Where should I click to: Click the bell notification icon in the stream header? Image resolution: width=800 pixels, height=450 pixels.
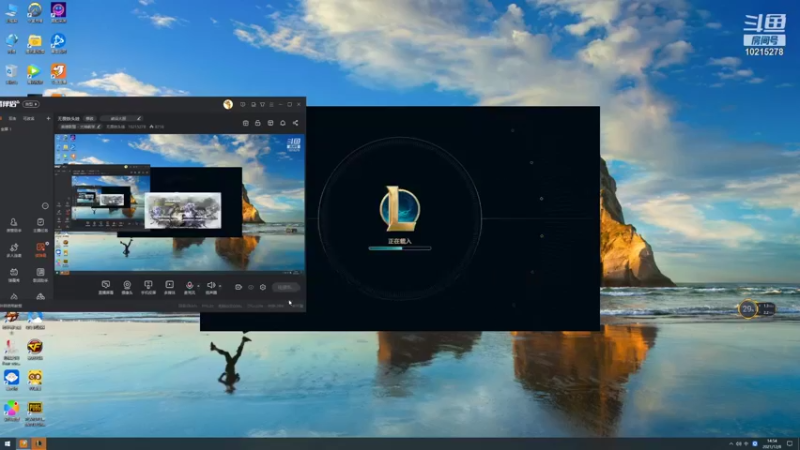tap(283, 123)
